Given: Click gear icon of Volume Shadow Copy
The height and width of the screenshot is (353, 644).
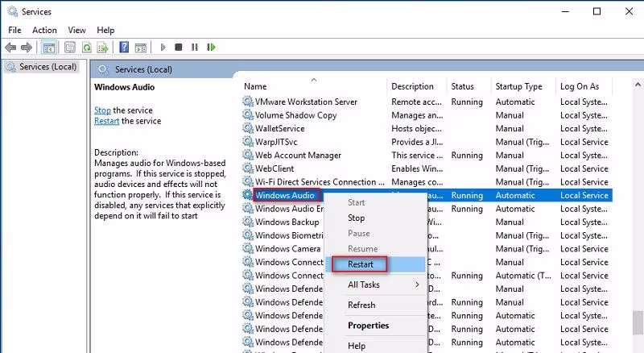Looking at the screenshot, I should coord(248,114).
